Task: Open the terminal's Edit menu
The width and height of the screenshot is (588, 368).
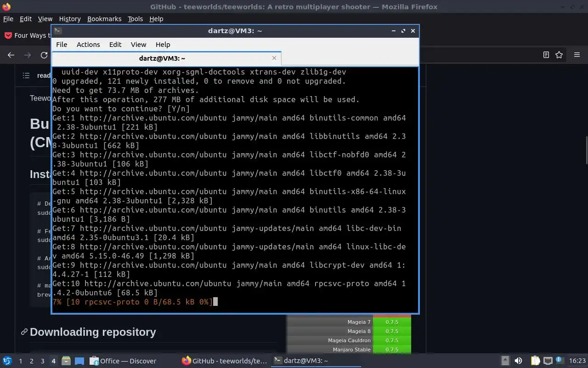Action: (115, 45)
